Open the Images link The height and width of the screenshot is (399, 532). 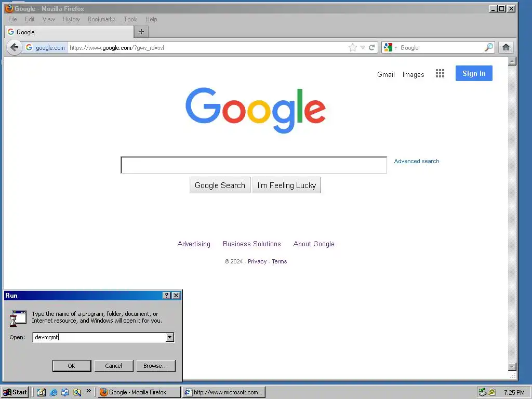click(413, 74)
